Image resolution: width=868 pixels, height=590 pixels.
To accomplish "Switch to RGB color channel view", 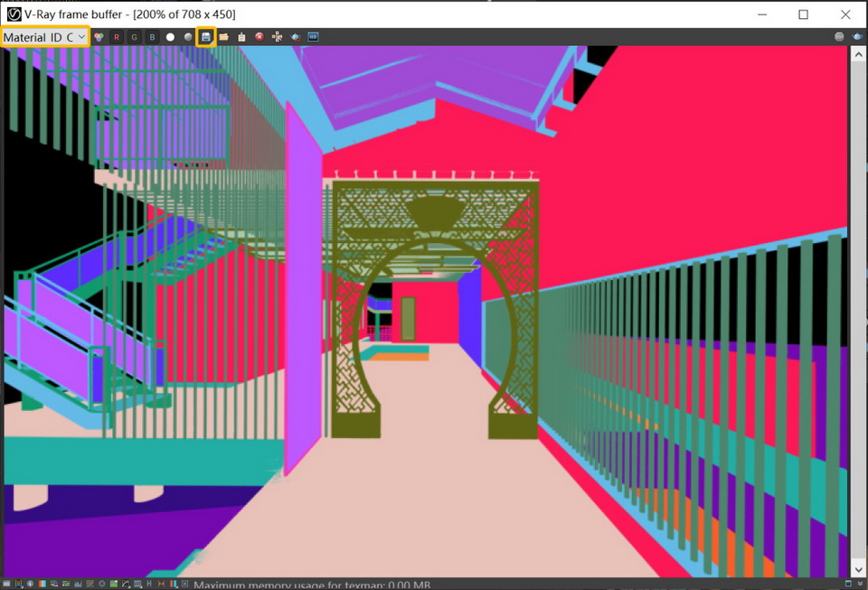I will [99, 37].
